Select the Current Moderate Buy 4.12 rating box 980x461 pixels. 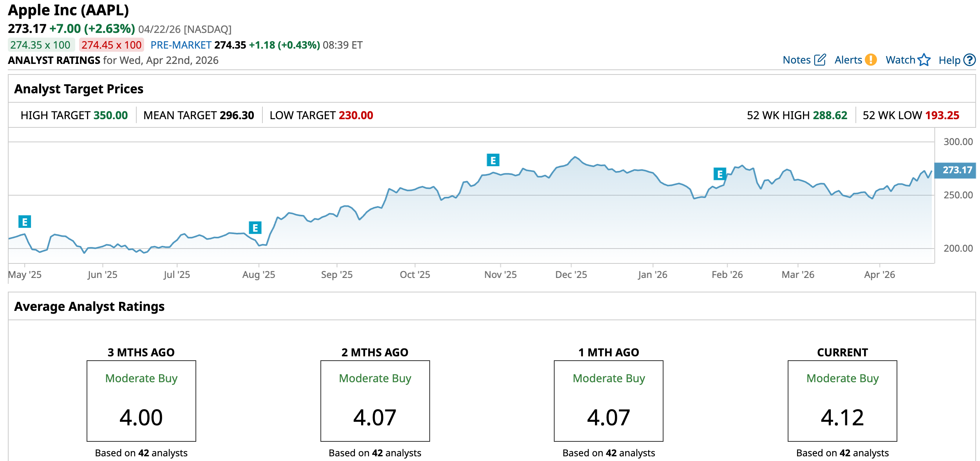point(842,401)
